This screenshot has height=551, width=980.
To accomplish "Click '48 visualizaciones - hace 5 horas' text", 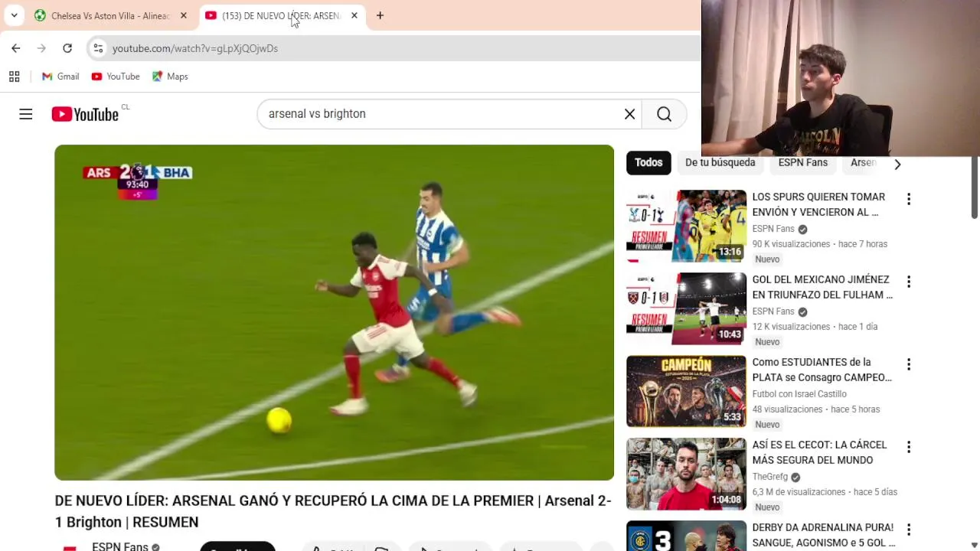I will [816, 409].
